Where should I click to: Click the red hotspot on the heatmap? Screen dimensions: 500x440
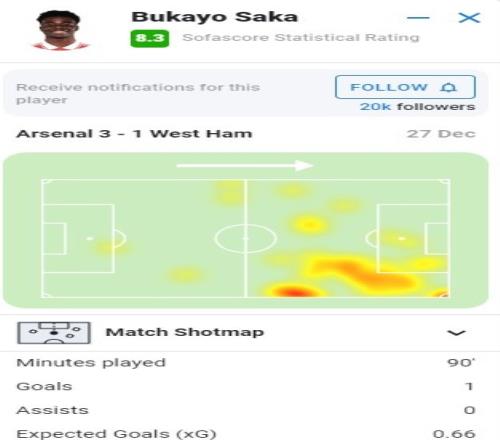[x=293, y=292]
